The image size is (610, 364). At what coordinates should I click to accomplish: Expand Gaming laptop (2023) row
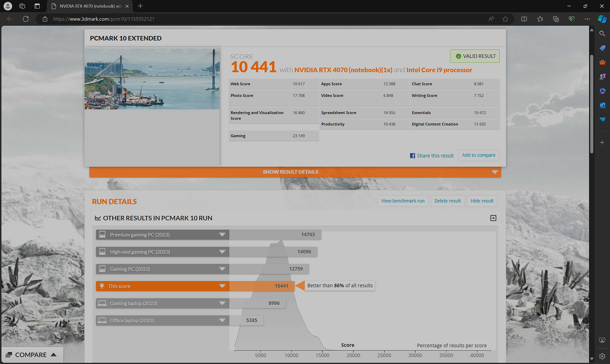pyautogui.click(x=162, y=303)
